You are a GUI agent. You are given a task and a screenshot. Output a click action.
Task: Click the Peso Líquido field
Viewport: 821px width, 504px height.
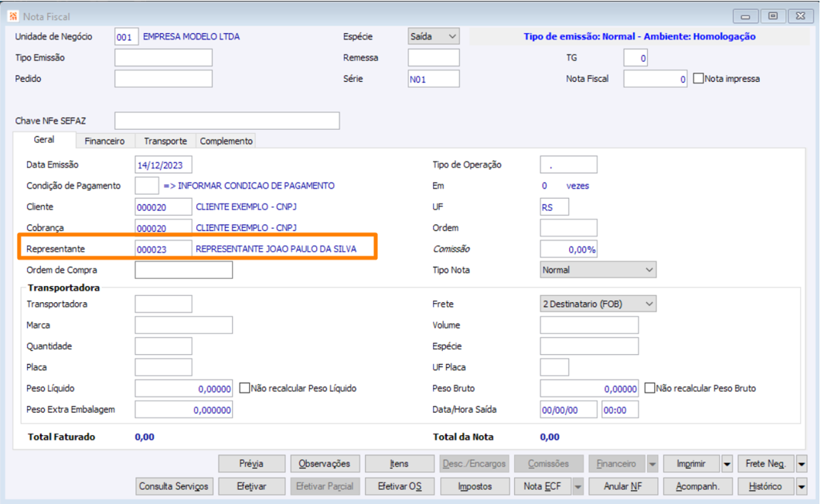pos(184,388)
